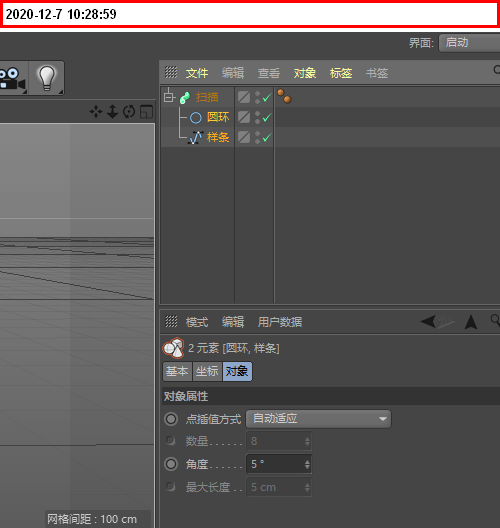500x528 pixels.
Task: Click the camera object tool icon
Action: click(x=13, y=78)
